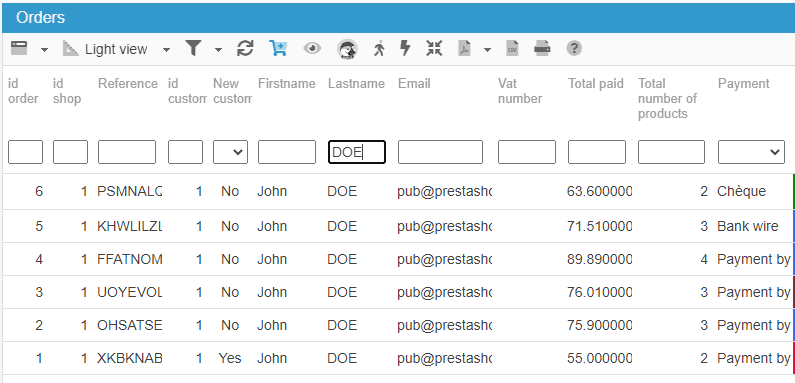The width and height of the screenshot is (795, 383).
Task: Open the PDF export dropdown arrow
Action: pos(487,50)
